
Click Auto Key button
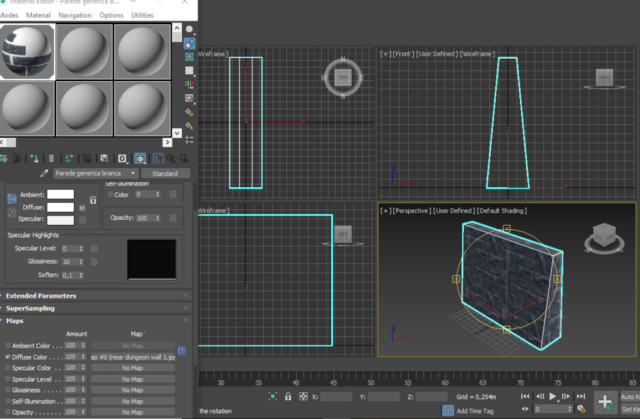point(630,397)
